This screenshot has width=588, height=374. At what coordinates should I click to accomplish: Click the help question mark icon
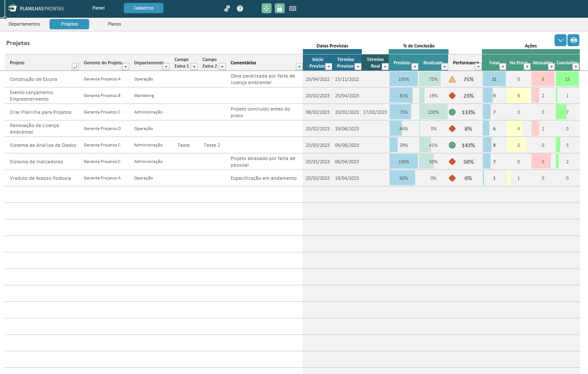coord(240,8)
